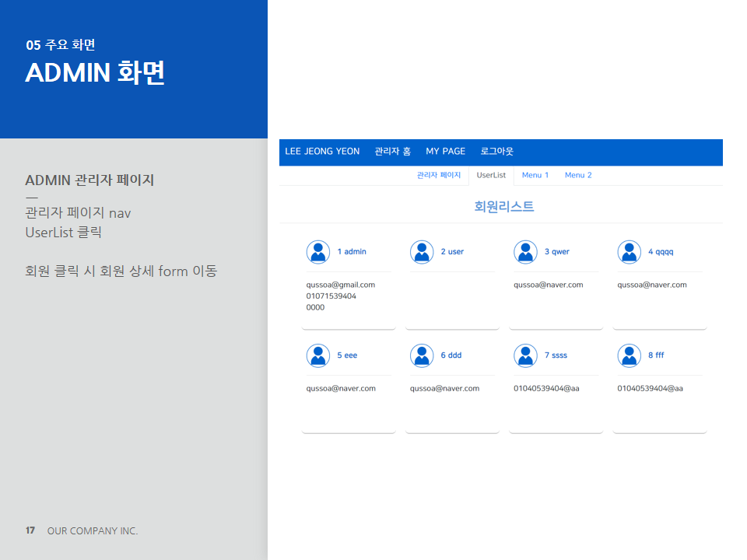Click the avatar icon beside 4 qqqq
Image resolution: width=747 pixels, height=560 pixels.
point(629,252)
